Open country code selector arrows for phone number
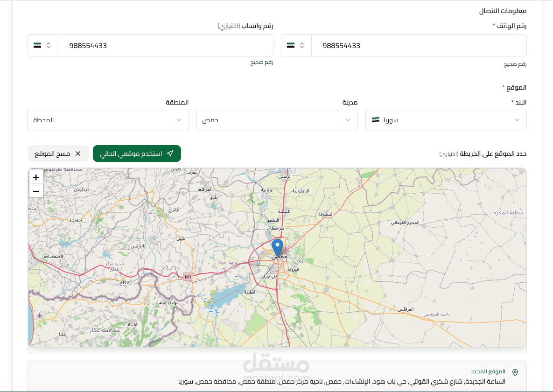553x392 pixels. coord(302,45)
